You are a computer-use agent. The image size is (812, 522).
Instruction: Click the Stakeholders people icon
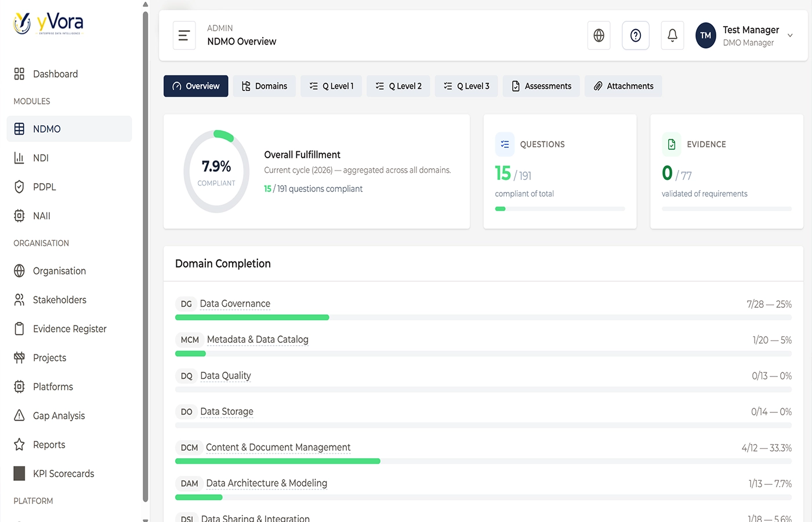19,300
